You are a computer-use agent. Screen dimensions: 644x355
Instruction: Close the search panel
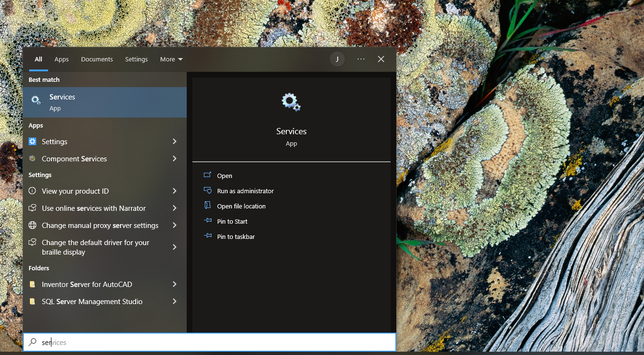tap(381, 59)
